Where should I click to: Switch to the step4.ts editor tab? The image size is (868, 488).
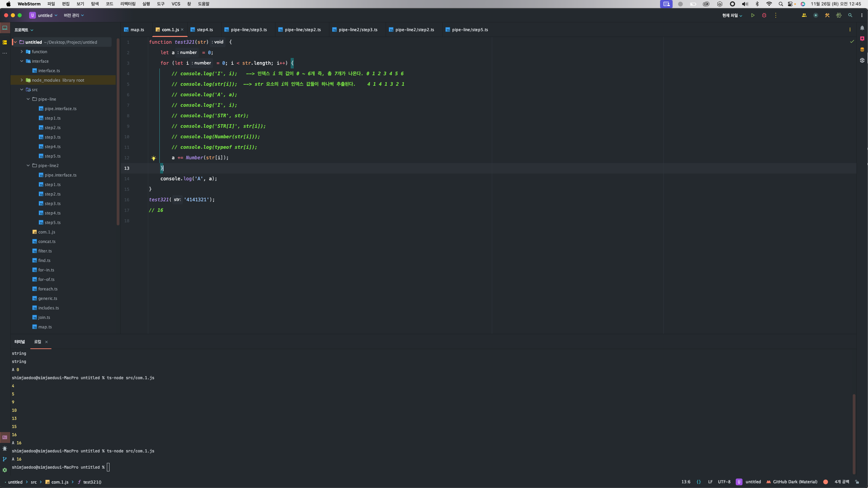point(205,30)
